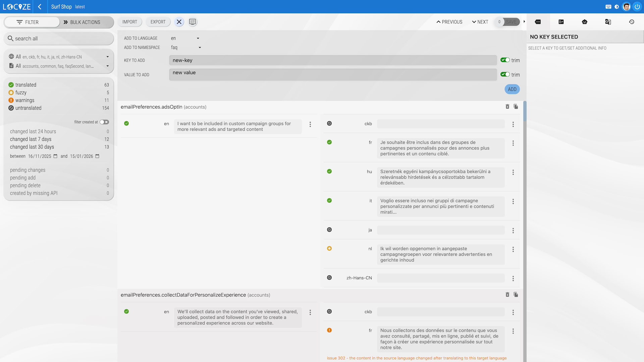644x362 pixels.
Task: Toggle trim for key to add
Action: 505,60
